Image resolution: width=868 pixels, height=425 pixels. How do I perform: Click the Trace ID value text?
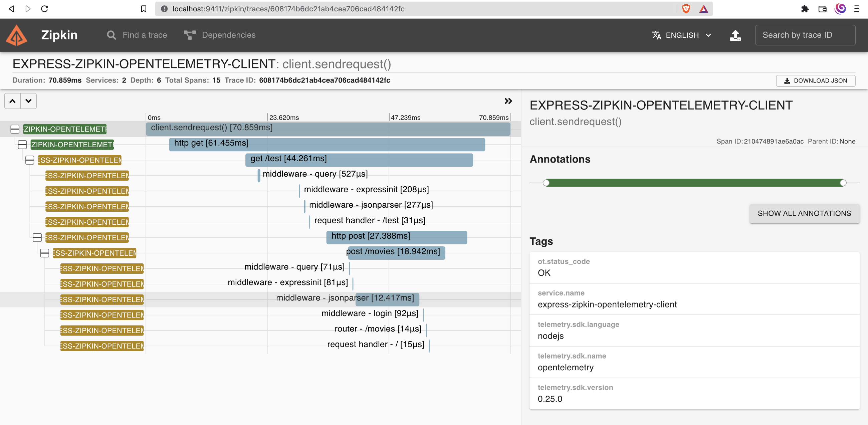324,80
